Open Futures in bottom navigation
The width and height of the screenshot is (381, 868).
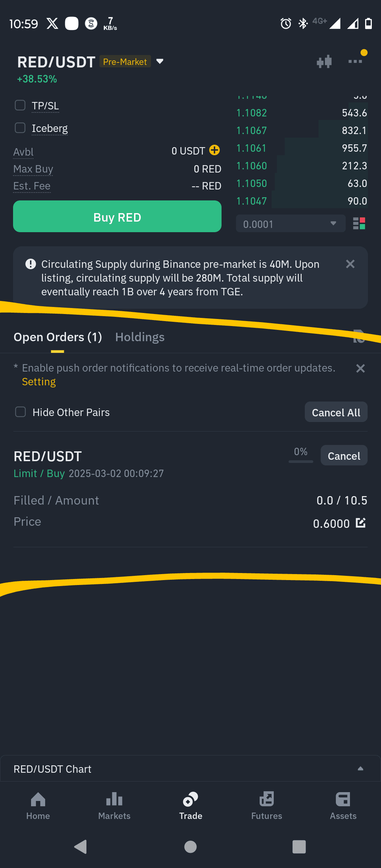[267, 806]
